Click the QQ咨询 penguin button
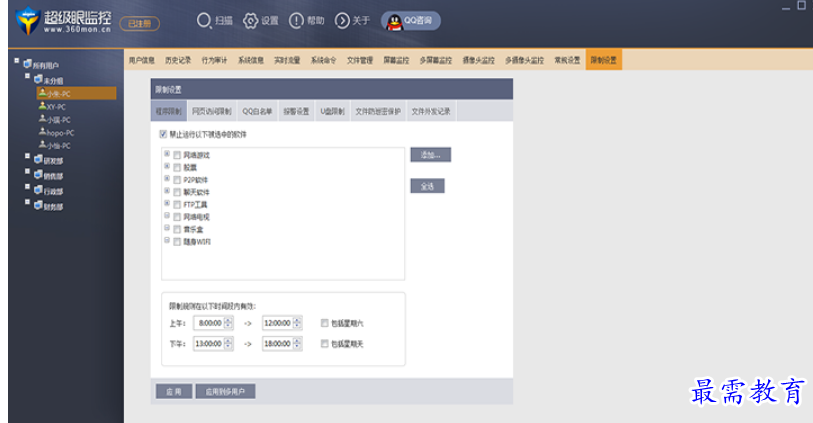813x423 pixels. pyautogui.click(x=411, y=21)
